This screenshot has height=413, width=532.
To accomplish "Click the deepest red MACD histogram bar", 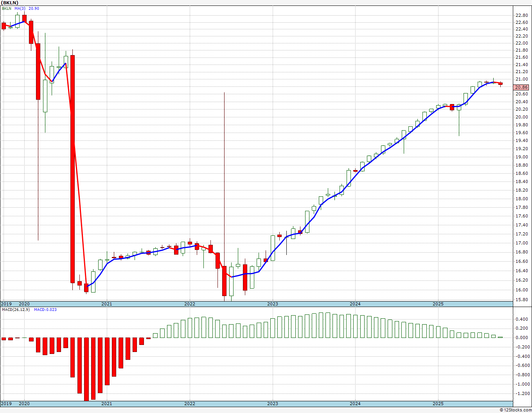I will point(86,369).
